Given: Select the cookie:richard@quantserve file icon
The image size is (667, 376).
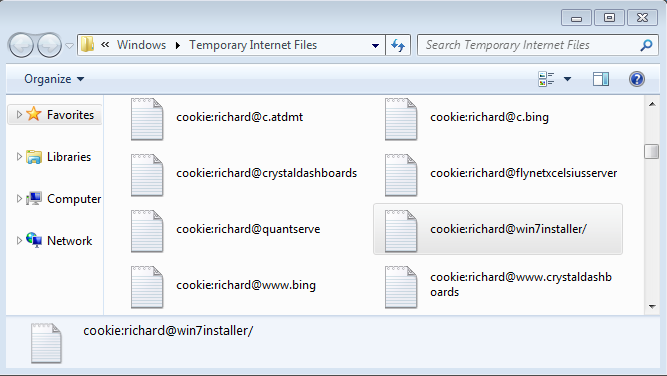Looking at the screenshot, I should click(x=147, y=231).
